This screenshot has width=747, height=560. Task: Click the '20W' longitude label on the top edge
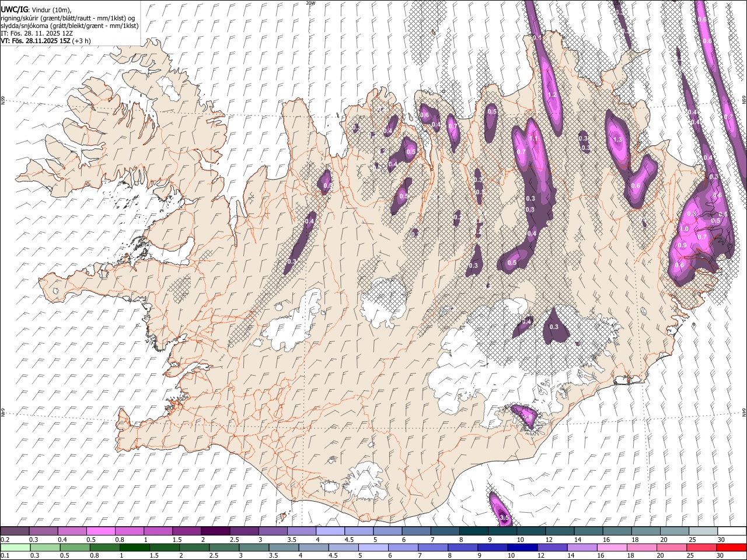[310, 3]
